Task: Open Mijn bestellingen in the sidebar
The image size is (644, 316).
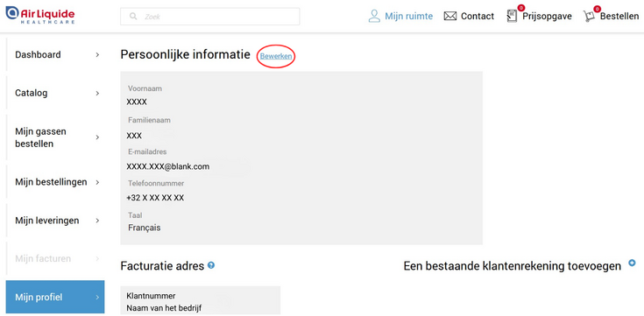Action: coord(55,182)
